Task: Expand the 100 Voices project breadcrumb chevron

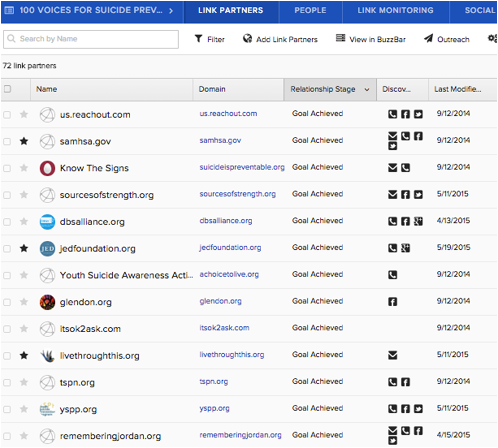Action: [171, 11]
